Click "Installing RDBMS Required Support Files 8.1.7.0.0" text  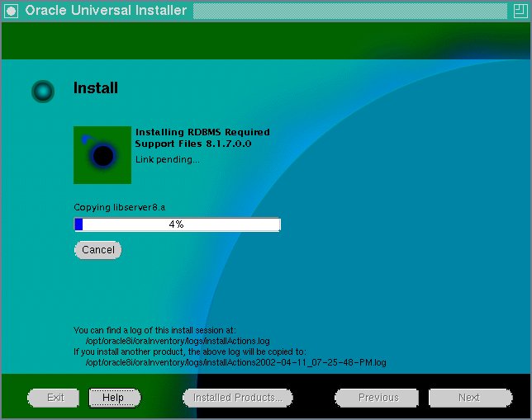[202, 138]
